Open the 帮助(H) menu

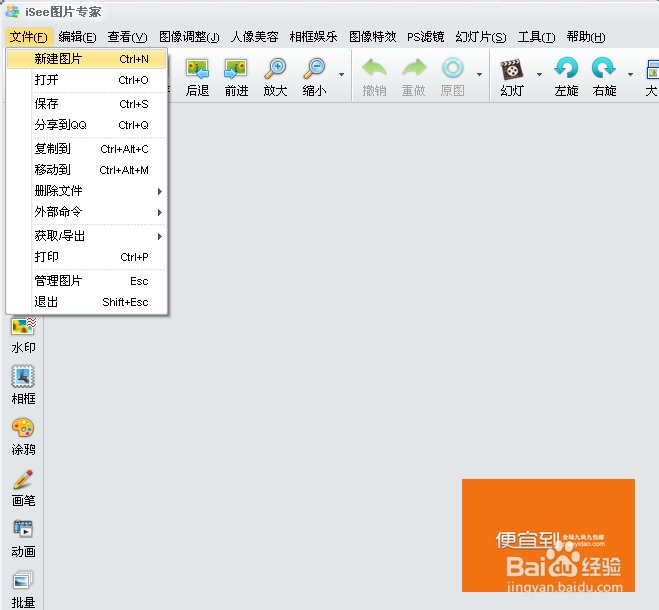(586, 37)
